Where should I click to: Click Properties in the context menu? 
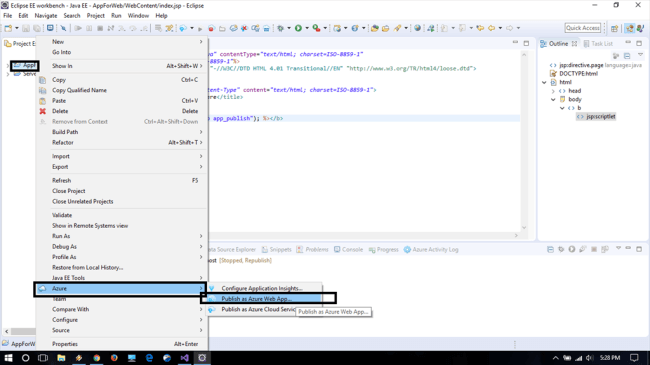120,344
